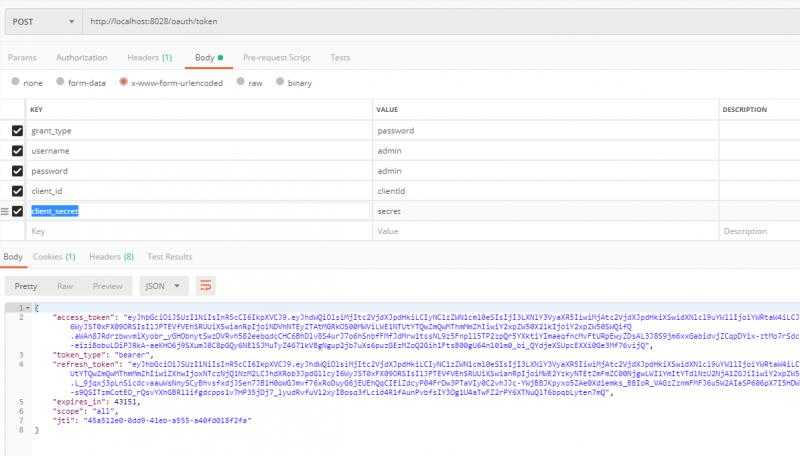Viewport: 800px width, 456px height.
Task: Click the password key cell
Action: (199, 171)
